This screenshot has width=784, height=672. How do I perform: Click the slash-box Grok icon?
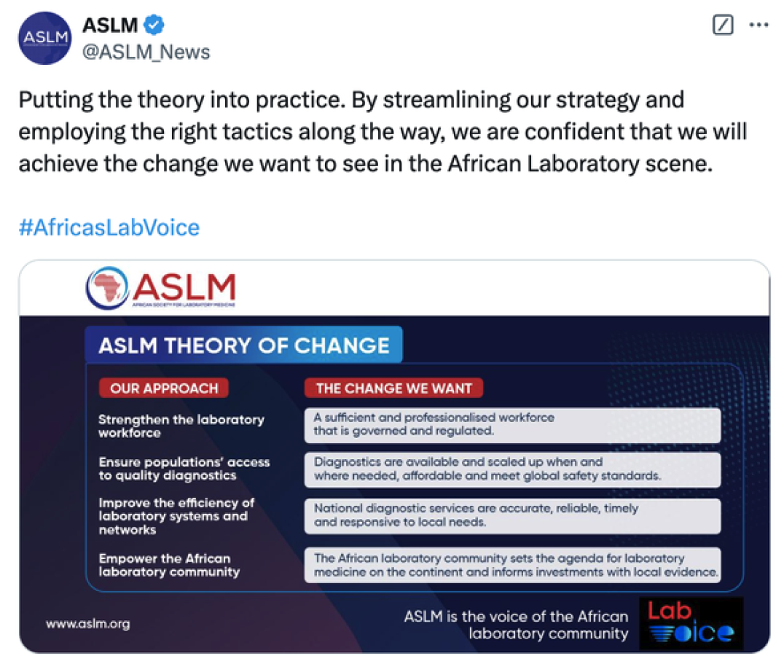pyautogui.click(x=723, y=25)
